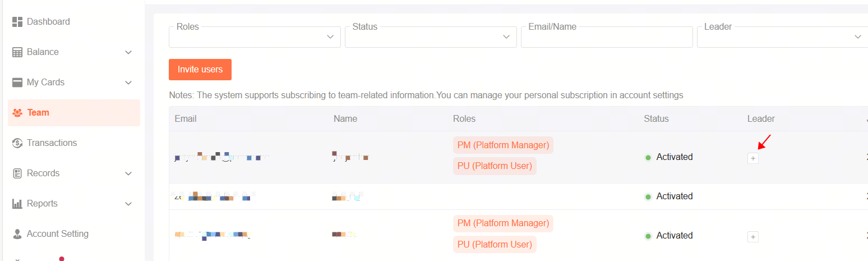The width and height of the screenshot is (868, 261).
Task: Click the Balance table icon
Action: click(17, 52)
